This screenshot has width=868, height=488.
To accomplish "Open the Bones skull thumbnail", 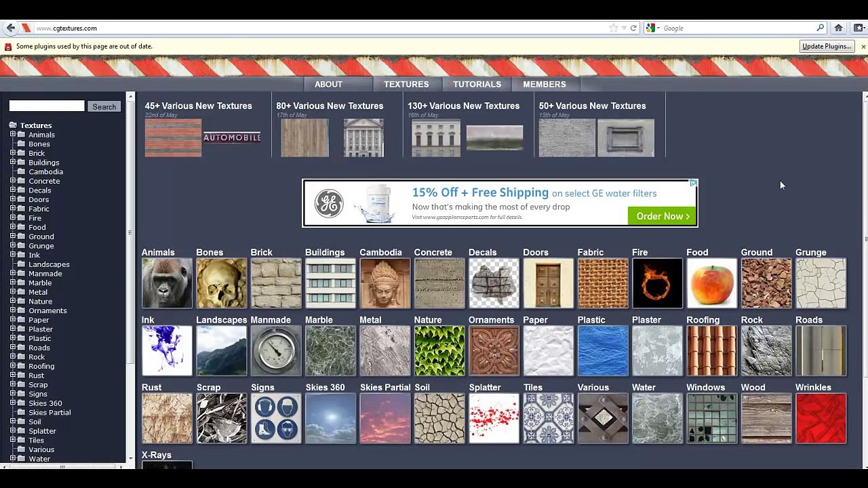I will [222, 283].
